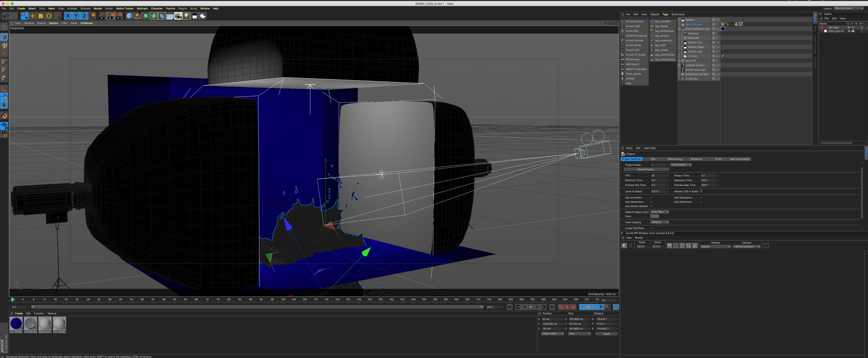Toggle Use Deformers checkbox

click(x=701, y=202)
